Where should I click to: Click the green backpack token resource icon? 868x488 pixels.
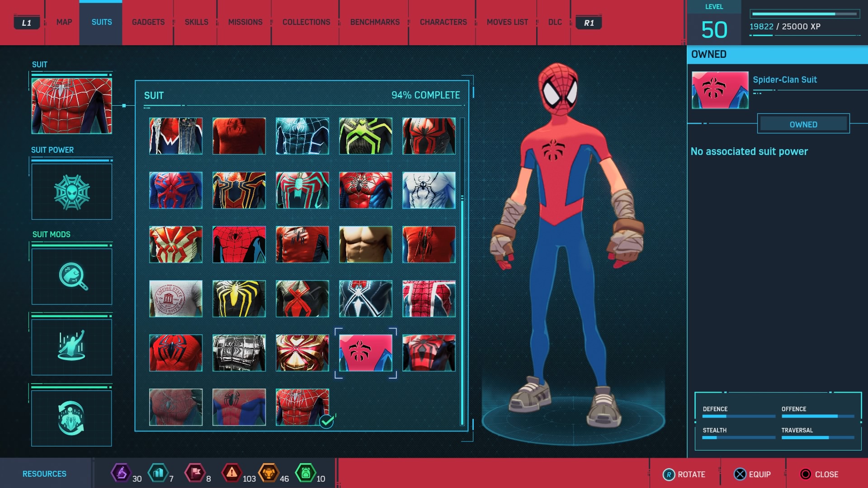(x=305, y=473)
